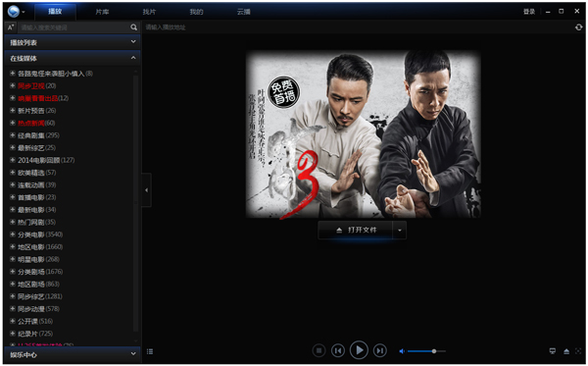This screenshot has width=588, height=366.
Task: Click the refresh icon beside address bar
Action: [x=578, y=27]
